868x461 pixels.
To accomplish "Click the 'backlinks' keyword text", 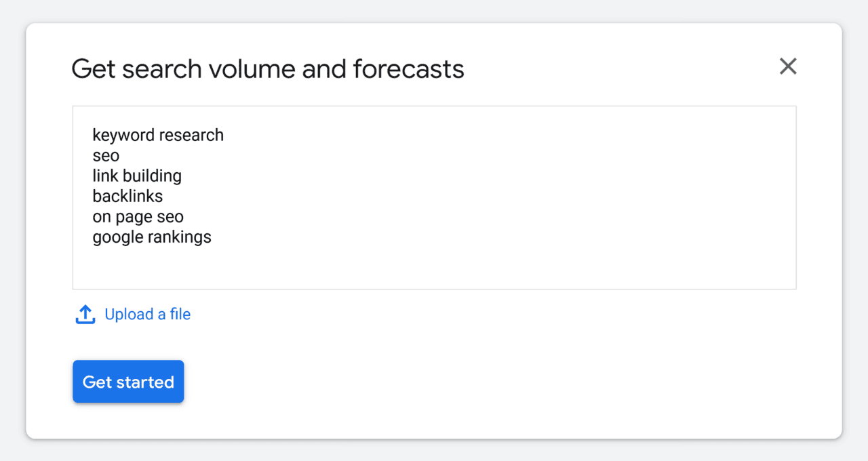I will [x=127, y=196].
